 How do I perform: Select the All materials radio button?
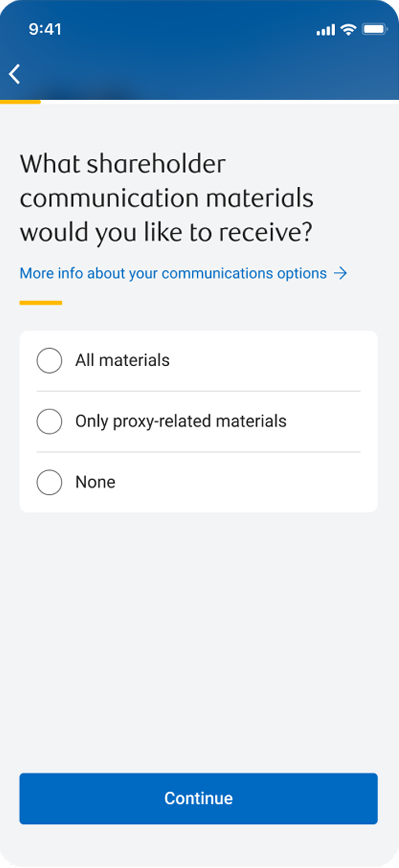click(49, 361)
